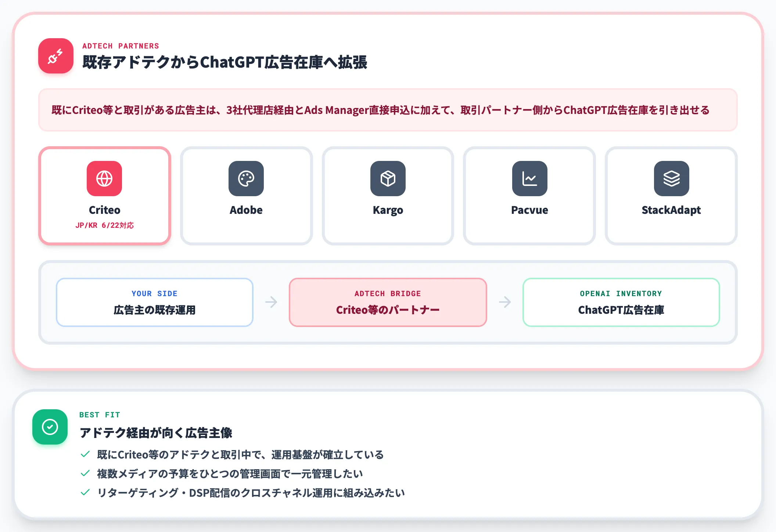
Task: Click the OPENAI INVENTORY ChatGPT広告在庫 box
Action: [x=621, y=302]
